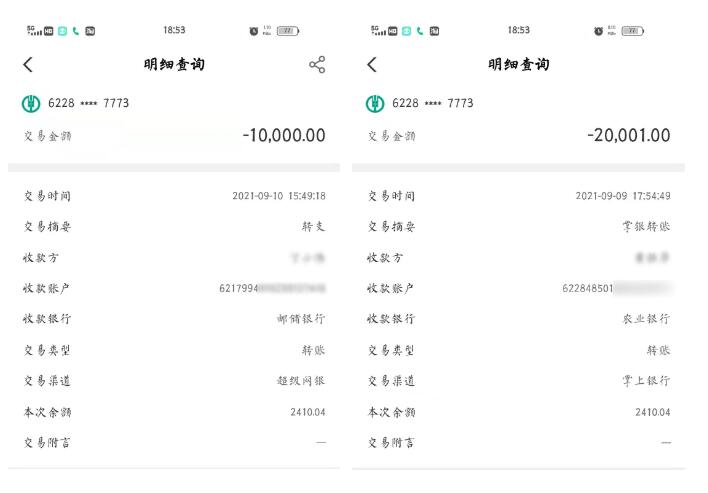Screen dimensions: 708x493
Task: Tap the receiving account starting with 622848501
Action: [x=617, y=289]
